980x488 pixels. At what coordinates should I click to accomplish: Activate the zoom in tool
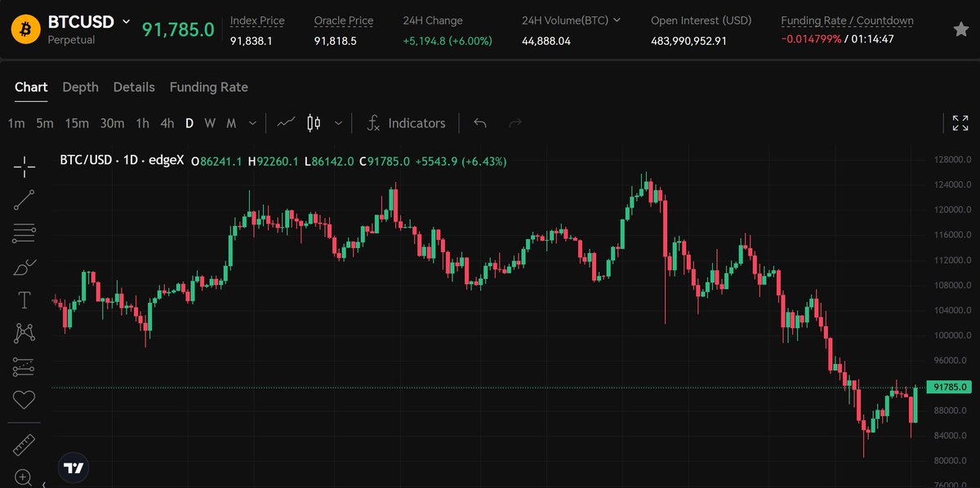[x=23, y=477]
